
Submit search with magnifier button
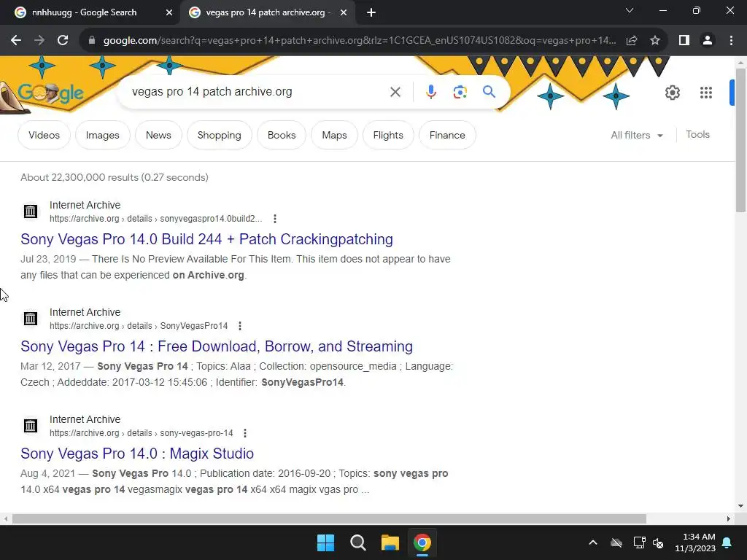[x=489, y=92]
